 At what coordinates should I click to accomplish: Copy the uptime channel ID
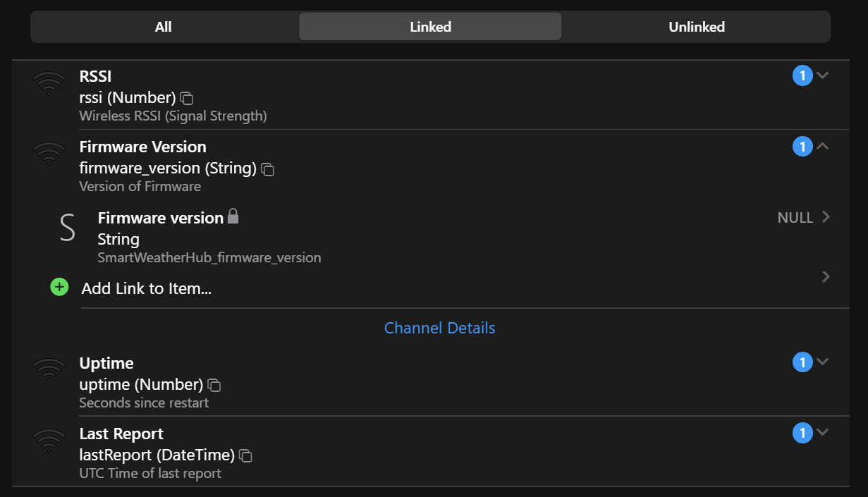[x=214, y=386]
